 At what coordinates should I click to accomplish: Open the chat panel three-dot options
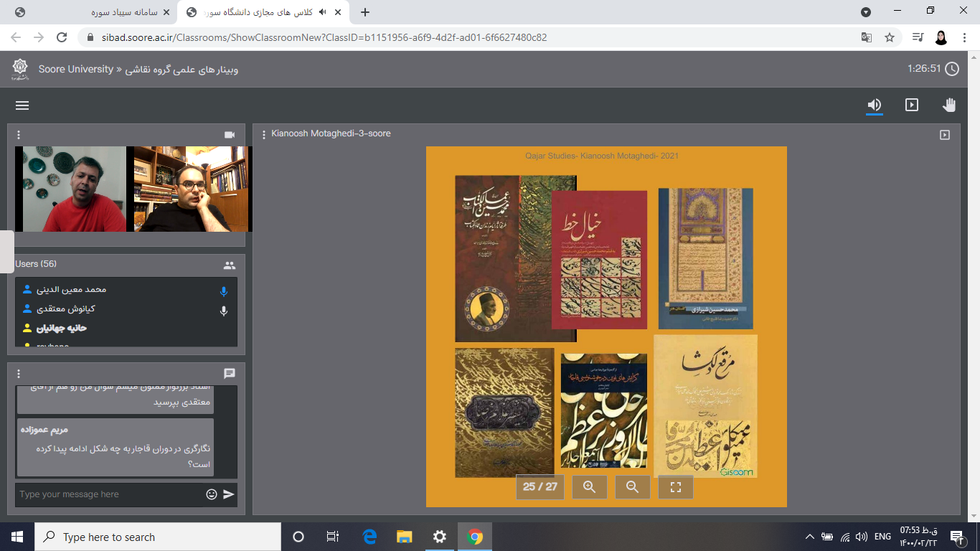(19, 374)
